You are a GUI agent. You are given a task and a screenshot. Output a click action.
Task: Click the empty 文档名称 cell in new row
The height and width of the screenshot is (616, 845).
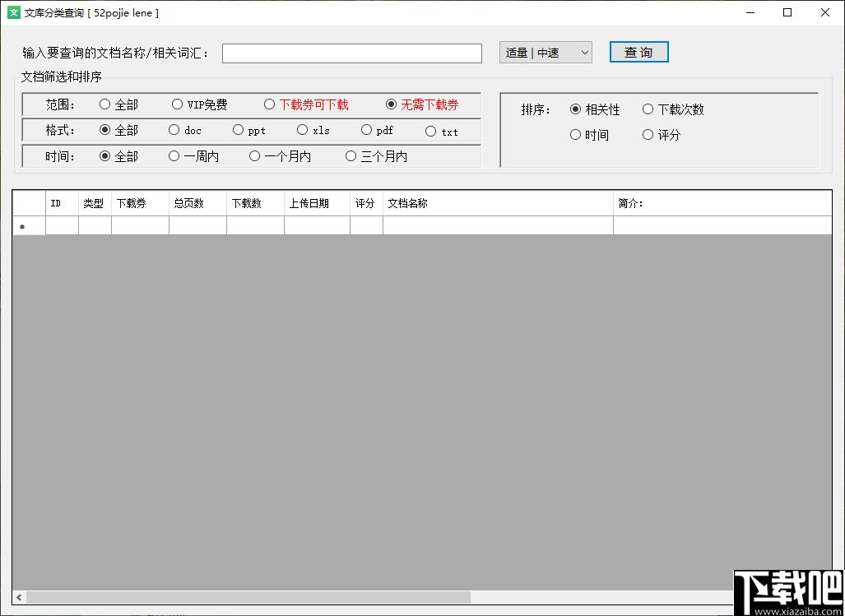(498, 225)
